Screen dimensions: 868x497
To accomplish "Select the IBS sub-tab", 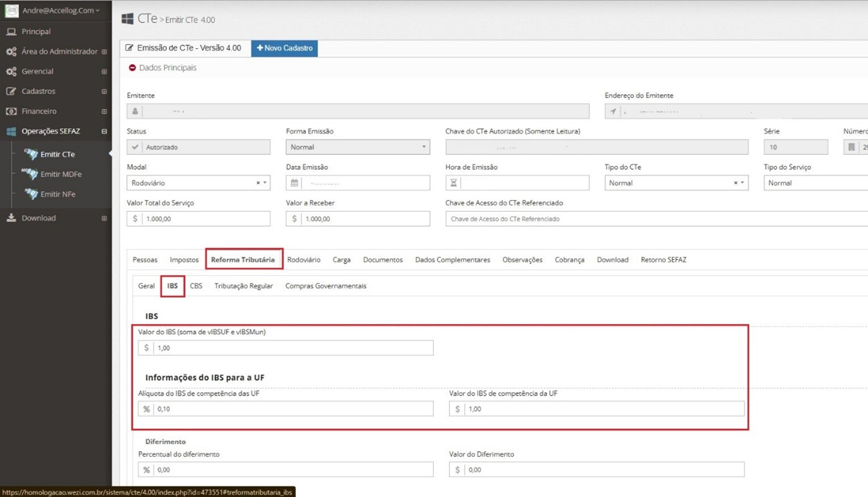I will (x=172, y=286).
